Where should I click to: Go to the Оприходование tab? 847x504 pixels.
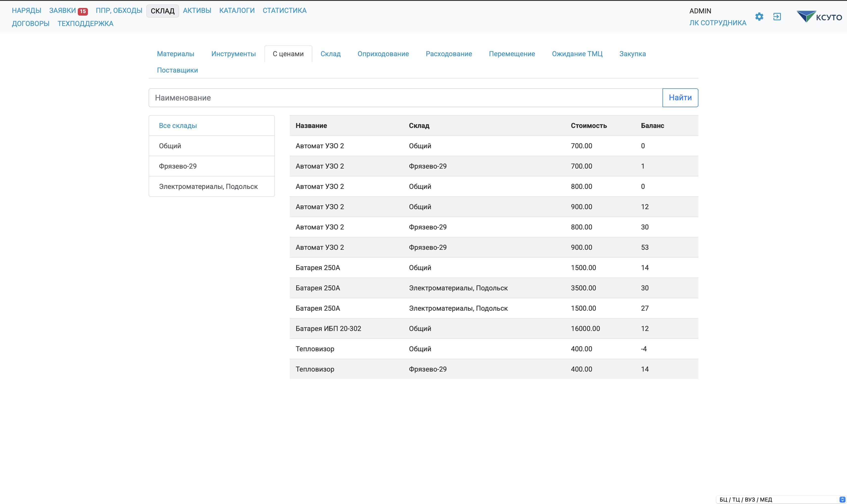(x=383, y=54)
